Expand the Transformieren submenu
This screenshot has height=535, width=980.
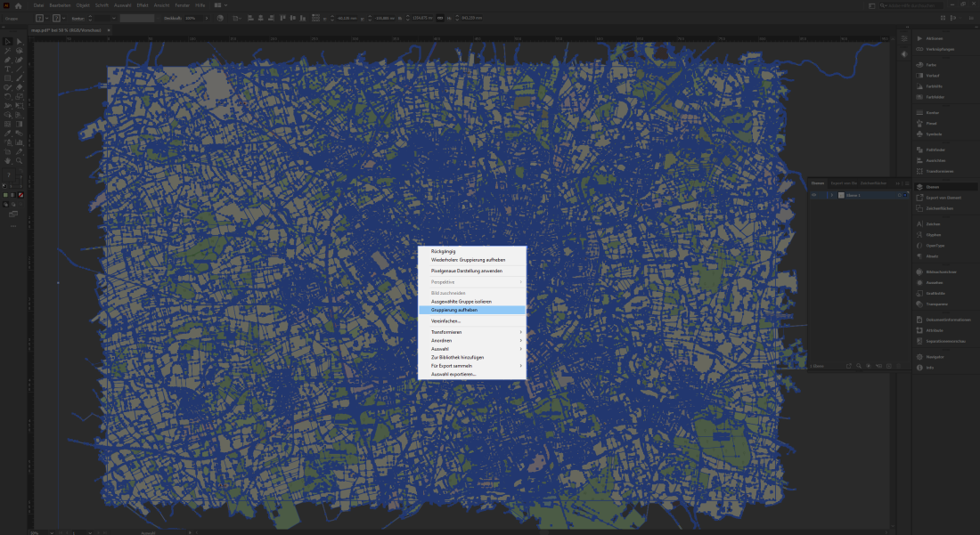pos(472,331)
